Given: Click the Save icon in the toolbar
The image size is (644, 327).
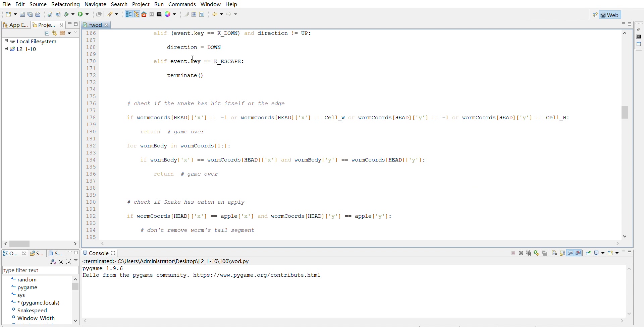Looking at the screenshot, I should pos(22,15).
